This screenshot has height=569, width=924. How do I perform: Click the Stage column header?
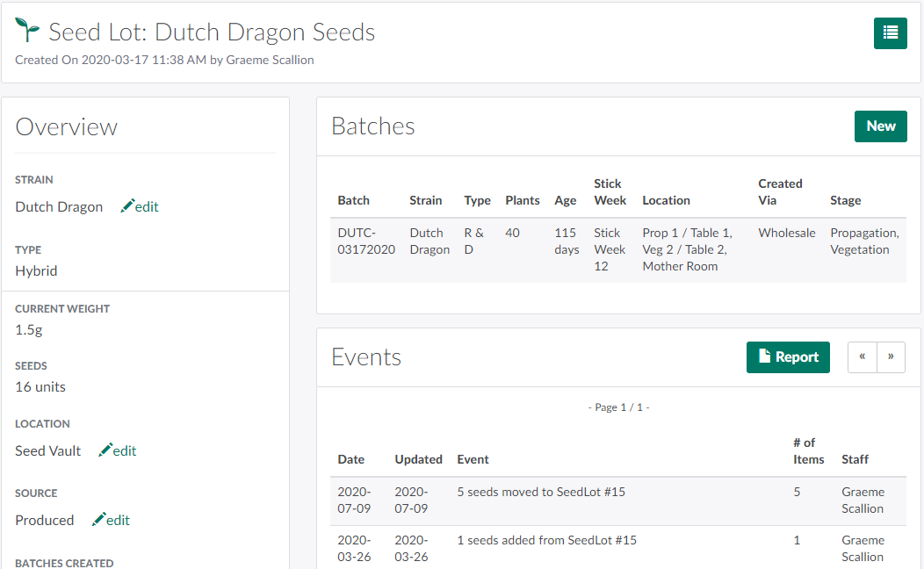845,200
